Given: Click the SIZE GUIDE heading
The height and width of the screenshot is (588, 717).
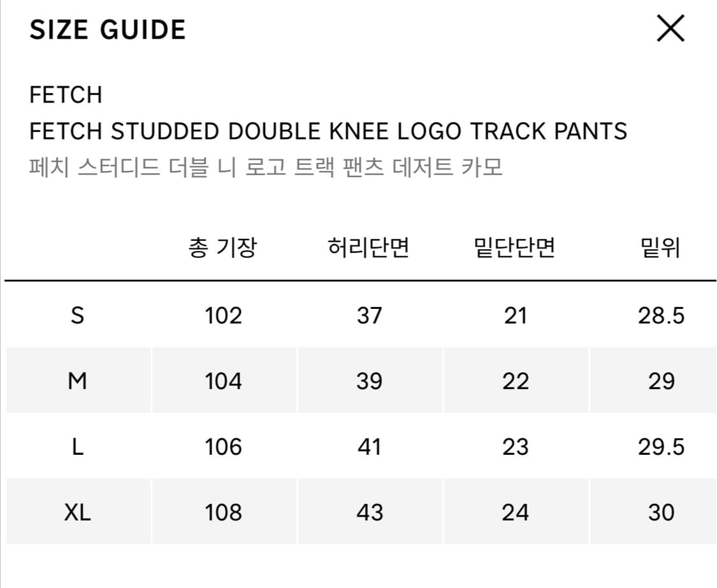Looking at the screenshot, I should [108, 30].
